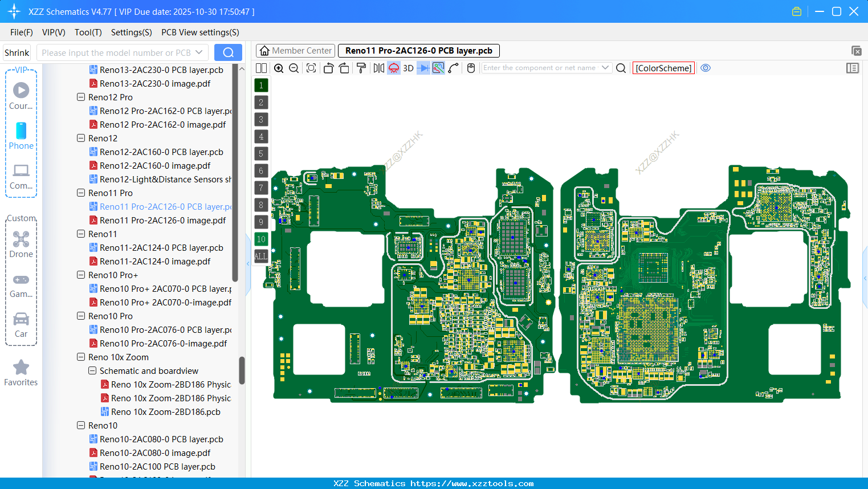Open the PCB View settings menu
Screen dimensions: 868x489
pyautogui.click(x=199, y=32)
